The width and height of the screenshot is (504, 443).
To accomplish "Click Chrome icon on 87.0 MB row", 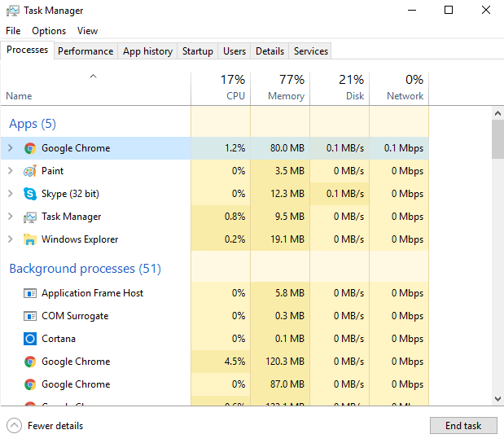I will click(30, 384).
